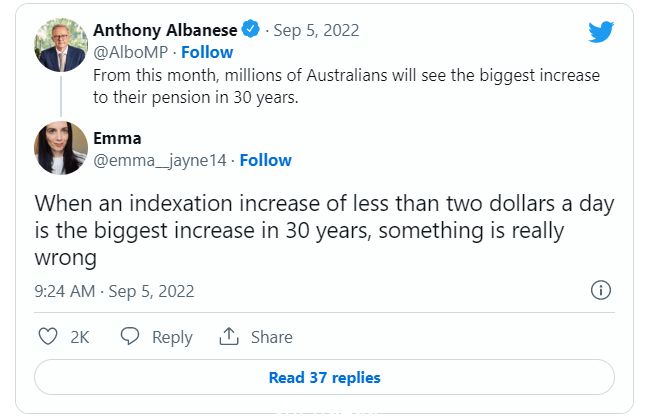Click the speech bubble reply icon
The image size is (651, 418).
coord(130,336)
